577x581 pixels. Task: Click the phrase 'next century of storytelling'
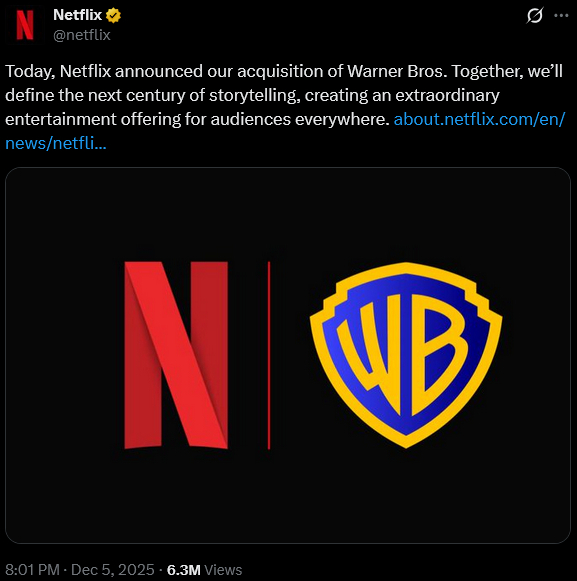pyautogui.click(x=194, y=96)
